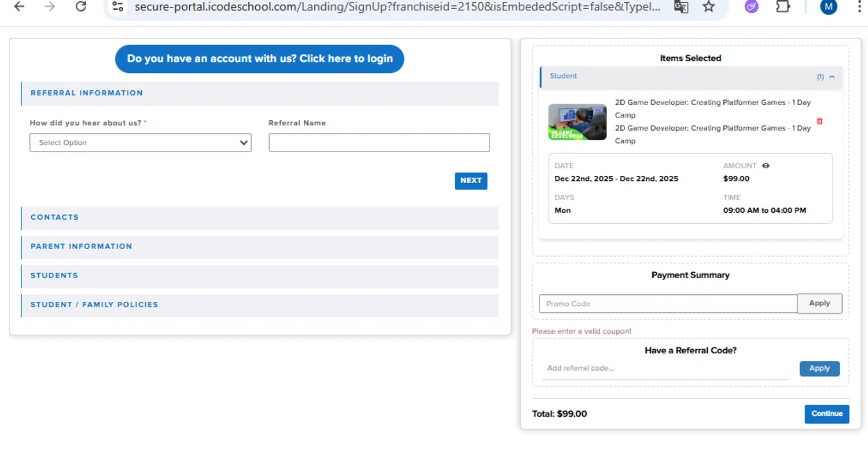Click the Continue button
This screenshot has width=868, height=451.
point(827,414)
